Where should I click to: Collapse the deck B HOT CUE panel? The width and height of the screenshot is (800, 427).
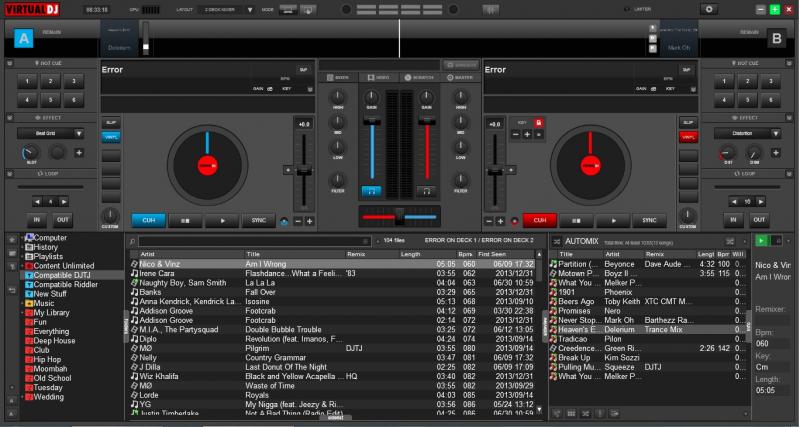(x=790, y=63)
